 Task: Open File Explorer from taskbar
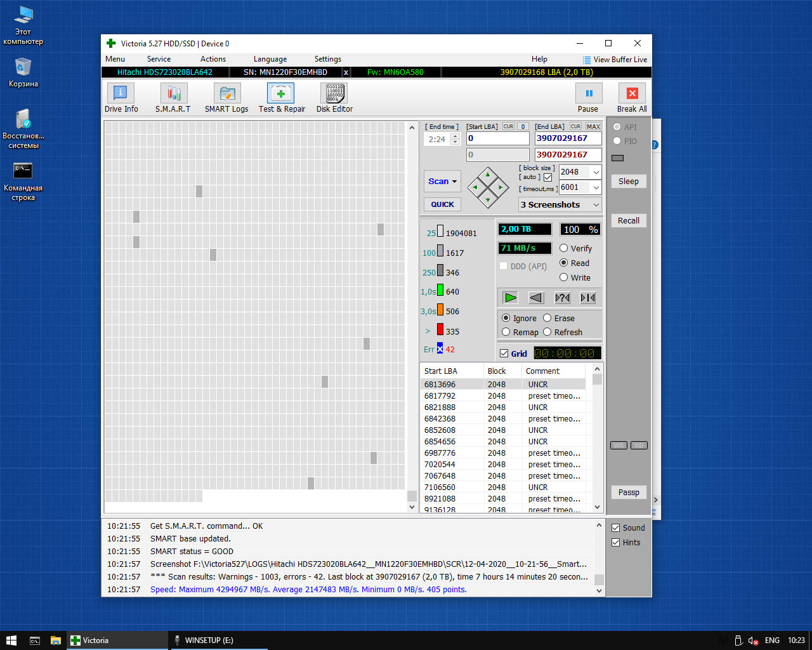(x=56, y=640)
